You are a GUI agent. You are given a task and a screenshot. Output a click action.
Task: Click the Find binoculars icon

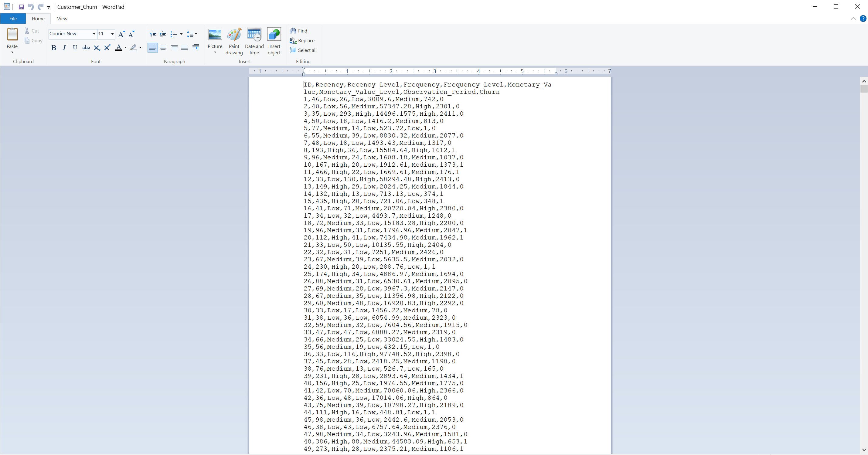point(293,31)
